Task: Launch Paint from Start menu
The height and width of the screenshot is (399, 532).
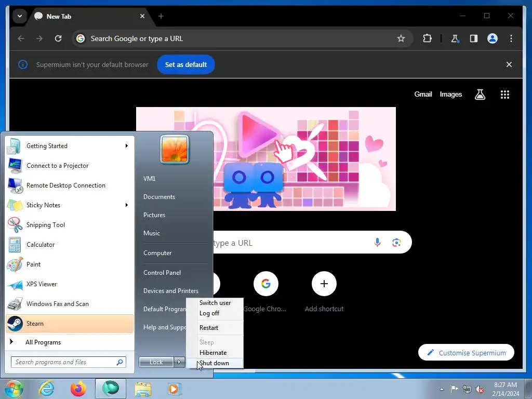Action: coord(70,264)
